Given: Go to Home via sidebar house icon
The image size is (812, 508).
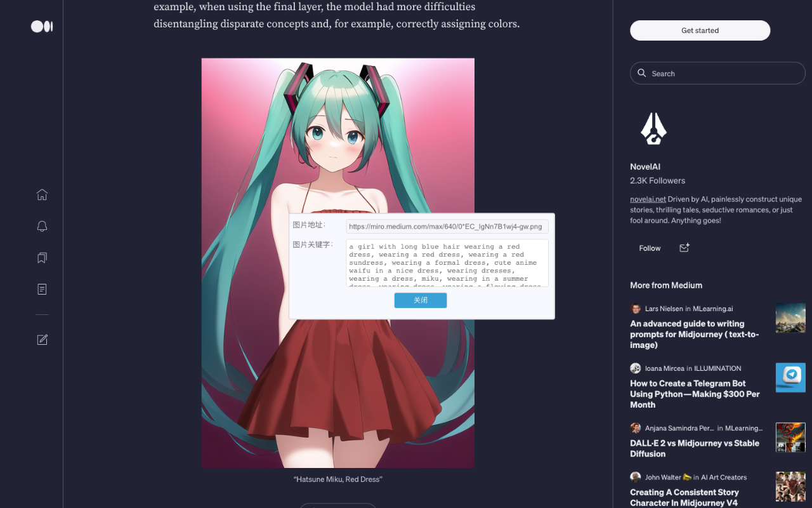Looking at the screenshot, I should click(42, 195).
